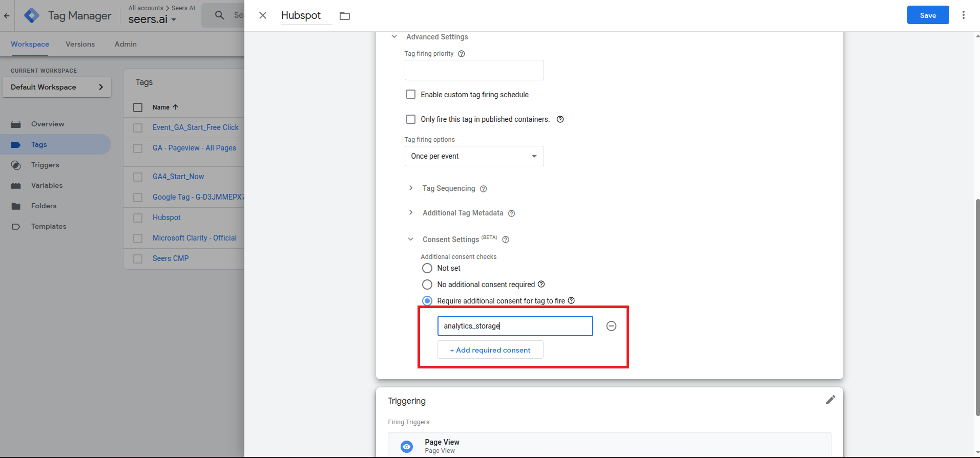Collapse the Consent Settings section

pos(411,239)
